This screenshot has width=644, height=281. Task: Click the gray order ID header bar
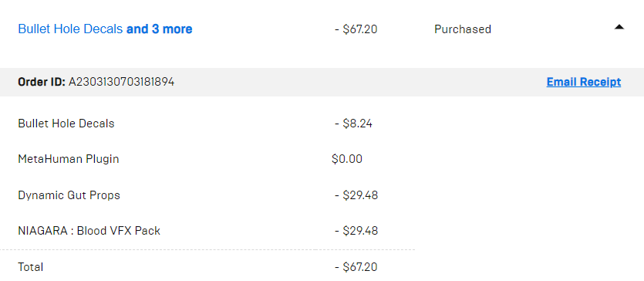(x=322, y=82)
